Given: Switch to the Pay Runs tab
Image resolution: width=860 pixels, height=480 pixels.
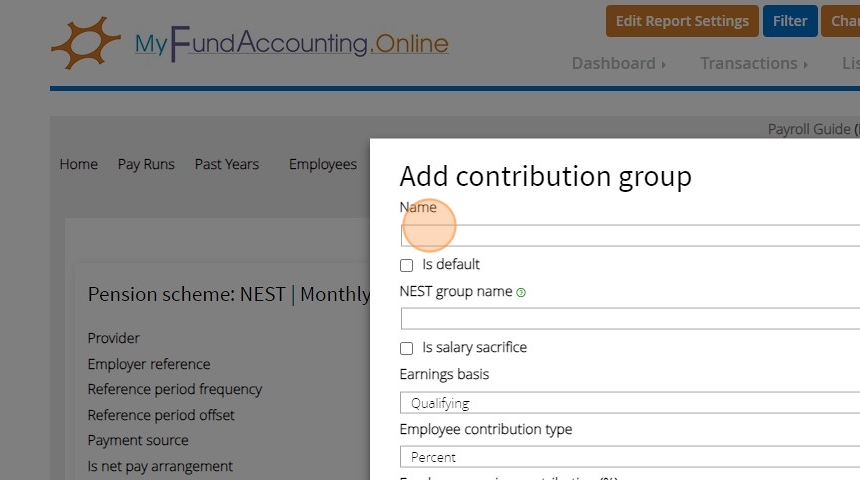Looking at the screenshot, I should (x=146, y=164).
